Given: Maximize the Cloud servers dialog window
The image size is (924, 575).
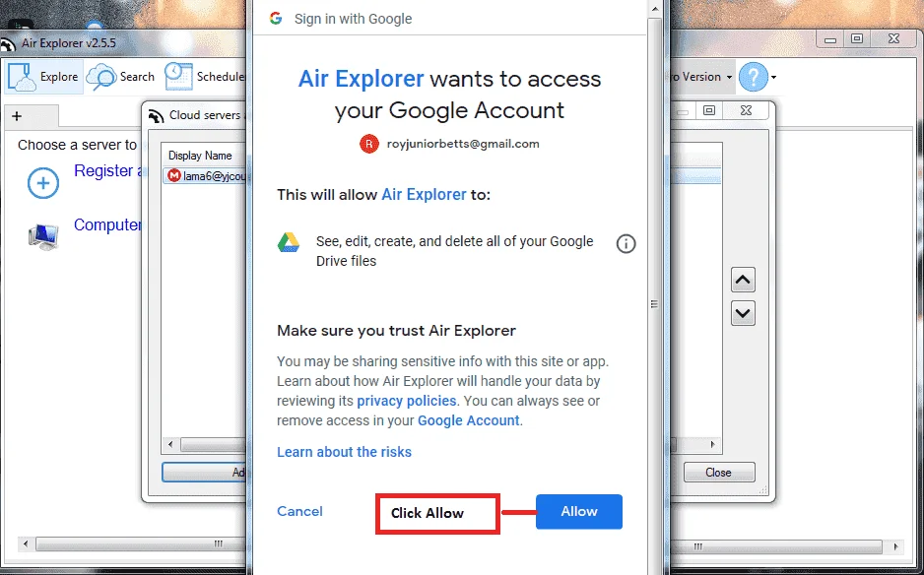Looking at the screenshot, I should tap(709, 110).
